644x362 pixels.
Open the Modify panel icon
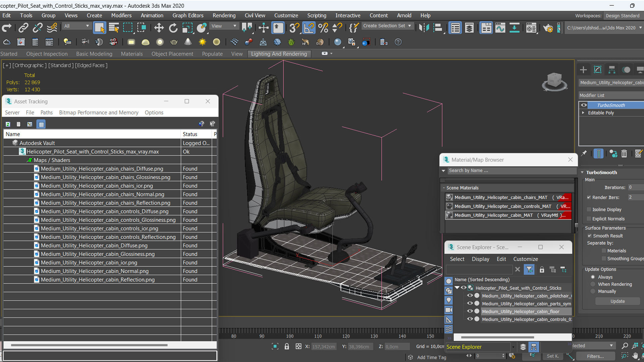pos(598,70)
